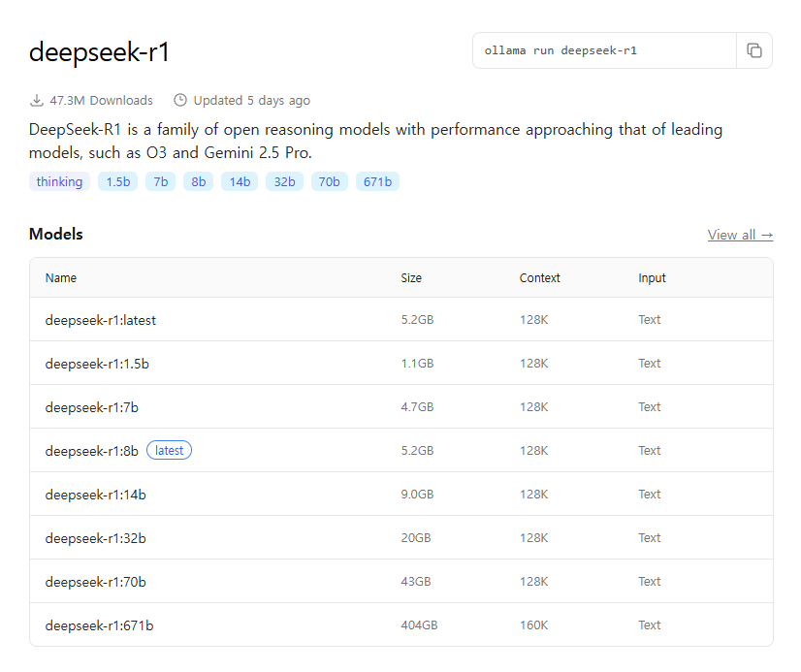
Task: Select the 70b size tag
Action: [329, 181]
